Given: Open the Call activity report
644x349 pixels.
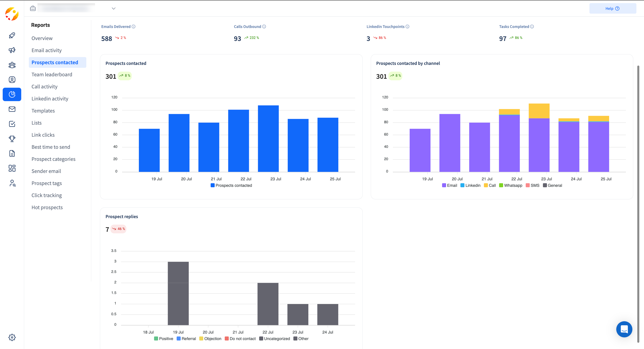Looking at the screenshot, I should [x=44, y=87].
